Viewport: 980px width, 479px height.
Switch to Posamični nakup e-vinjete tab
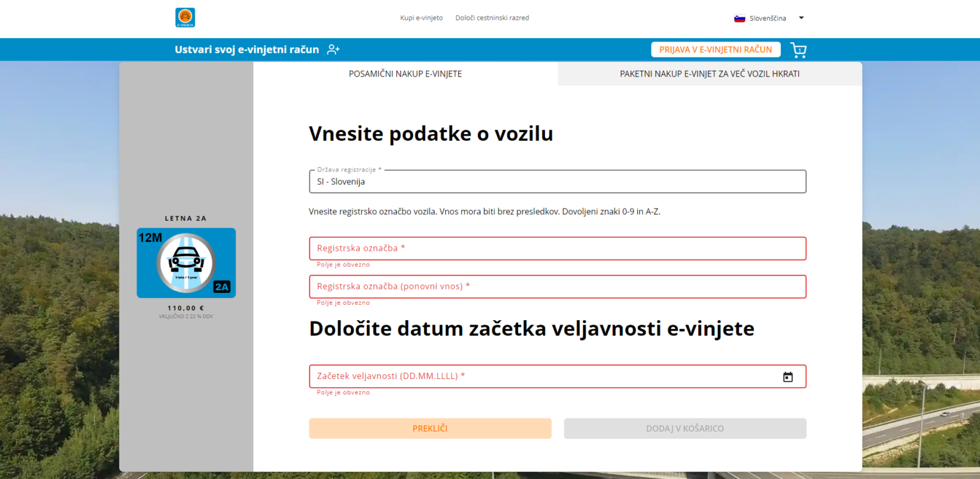pos(405,74)
